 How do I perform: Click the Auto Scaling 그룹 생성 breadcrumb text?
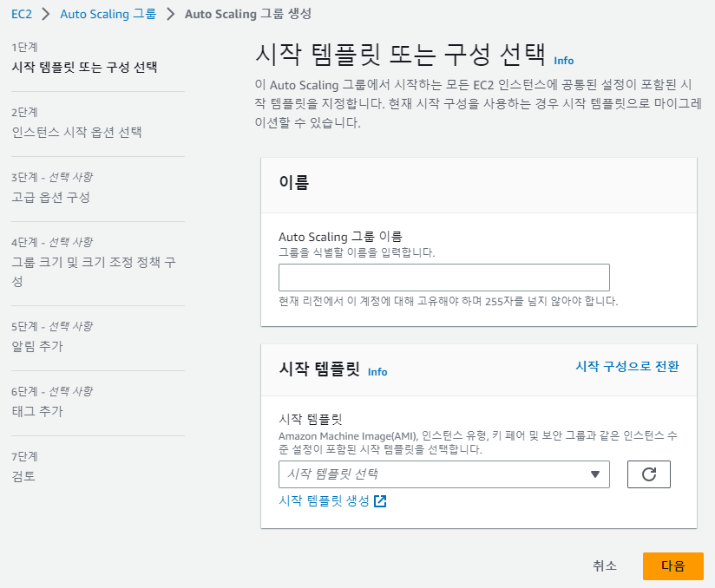point(248,14)
